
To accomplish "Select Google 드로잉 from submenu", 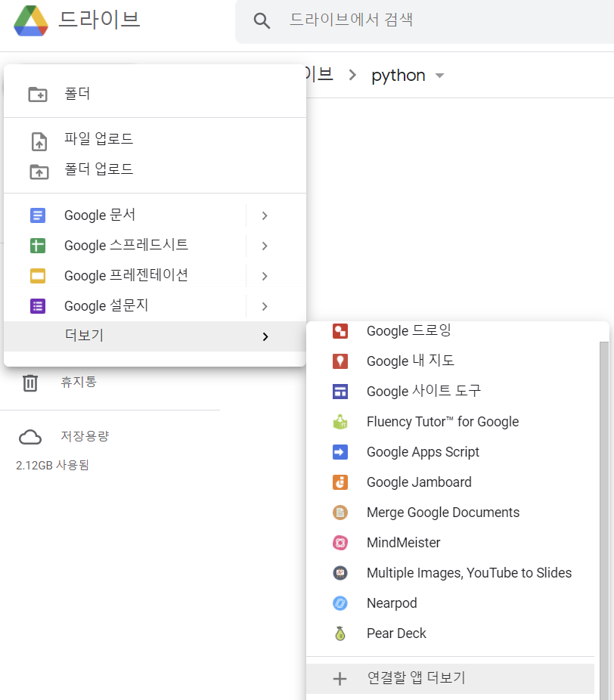I will point(451,331).
